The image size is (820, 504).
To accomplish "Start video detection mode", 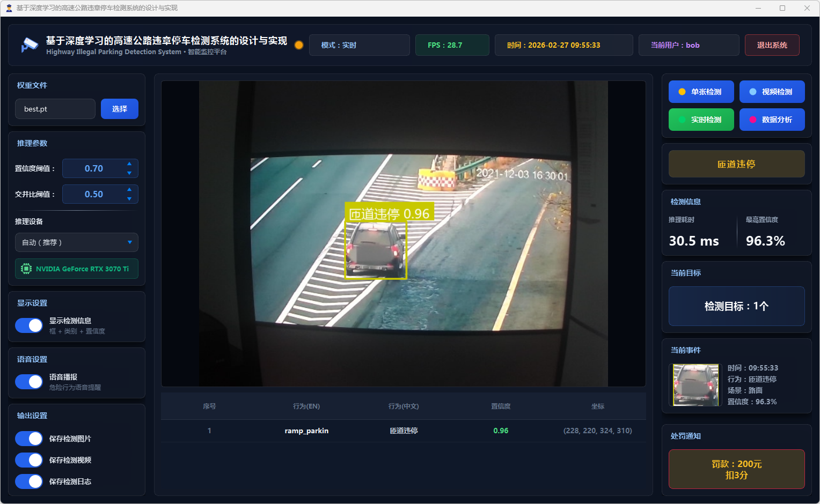I will click(772, 92).
